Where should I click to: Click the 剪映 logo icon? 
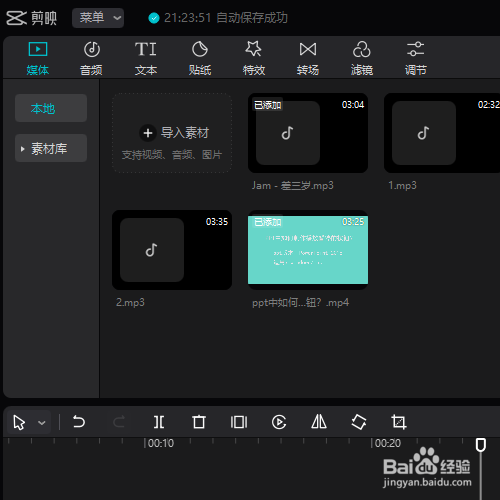(16, 18)
